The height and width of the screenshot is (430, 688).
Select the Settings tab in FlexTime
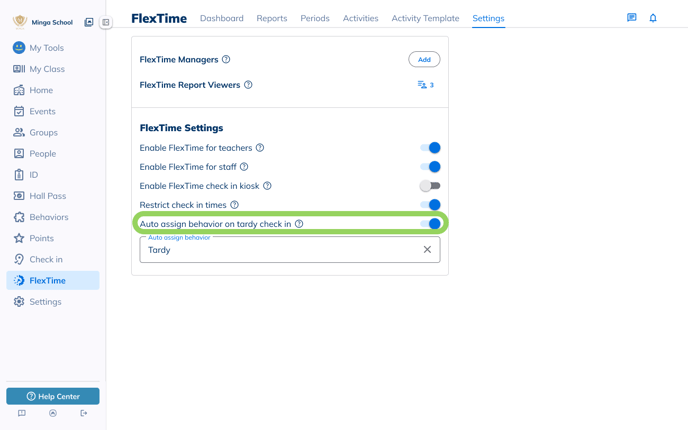click(488, 18)
